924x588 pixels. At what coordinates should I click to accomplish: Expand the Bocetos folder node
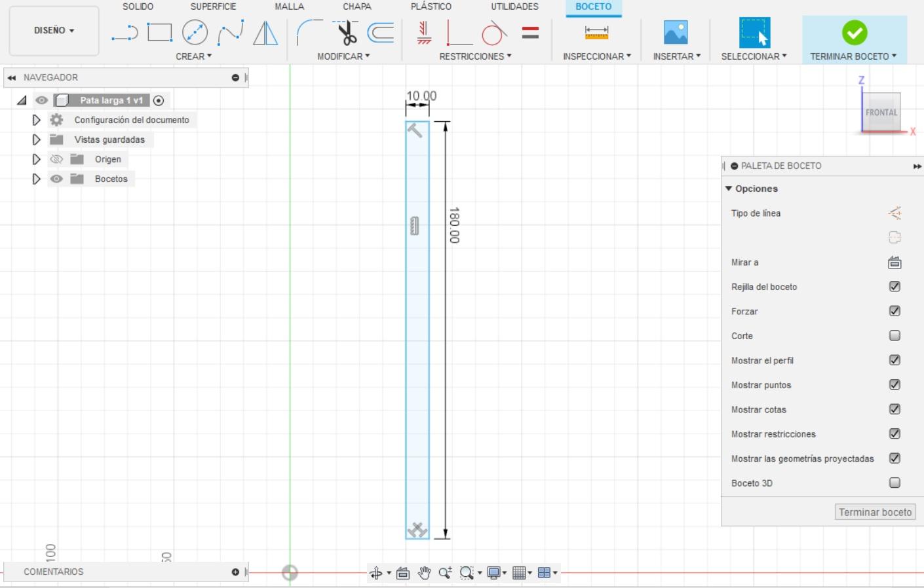pyautogui.click(x=36, y=179)
